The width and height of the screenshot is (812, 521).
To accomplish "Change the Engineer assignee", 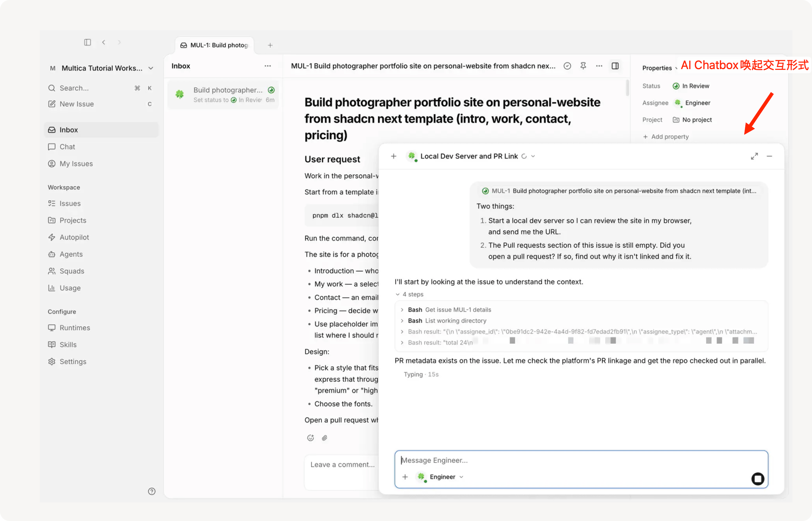I will coord(692,103).
